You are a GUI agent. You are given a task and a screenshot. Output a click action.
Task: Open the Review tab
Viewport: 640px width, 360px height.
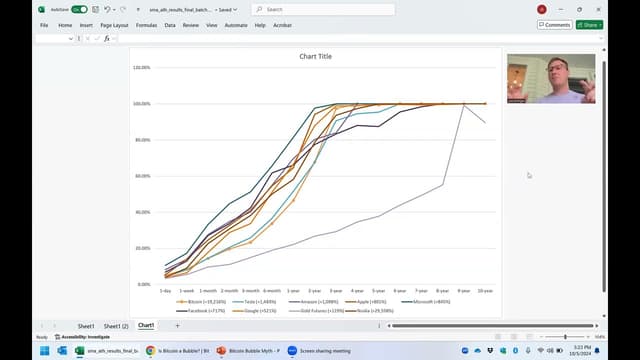[191, 25]
